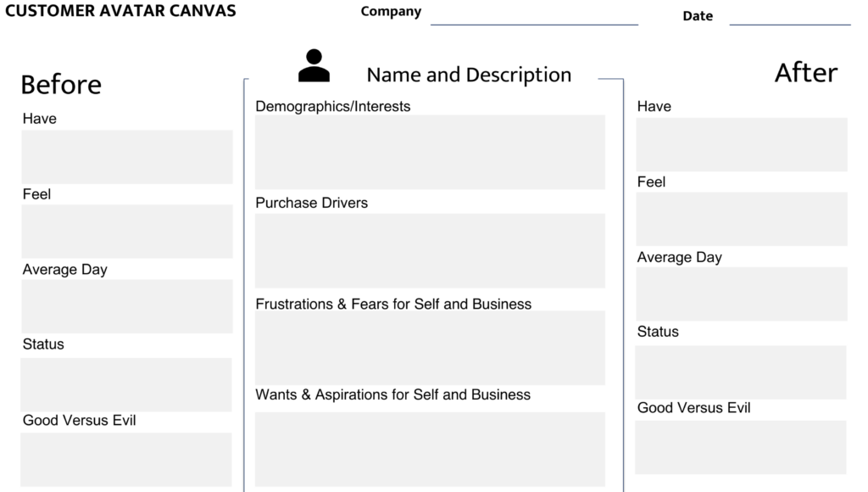This screenshot has width=868, height=492.
Task: Select the Wants & Aspirations text box
Action: 430,449
